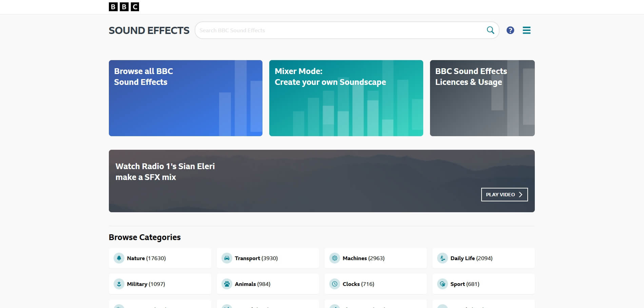Click the Daily Life category icon
The height and width of the screenshot is (308, 644).
[x=443, y=258]
